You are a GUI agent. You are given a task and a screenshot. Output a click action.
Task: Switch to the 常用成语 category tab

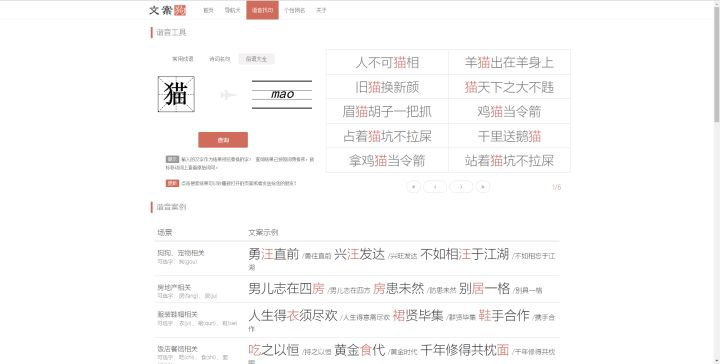coord(183,59)
